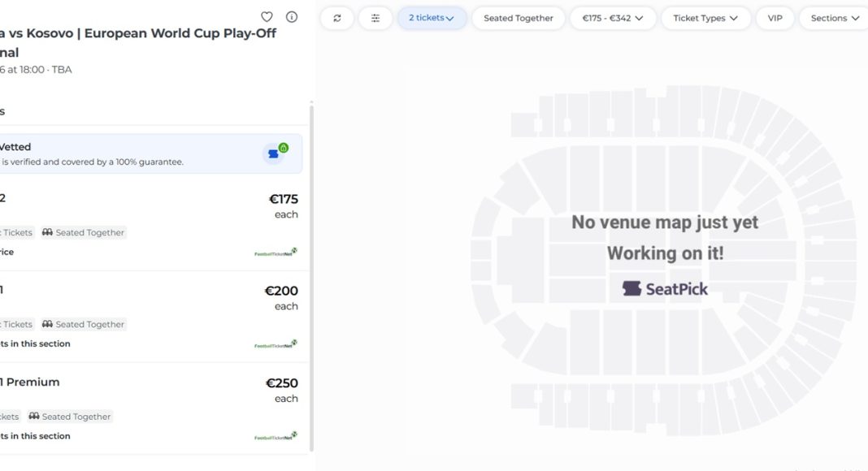Toggle the Seated Together filter

(519, 18)
